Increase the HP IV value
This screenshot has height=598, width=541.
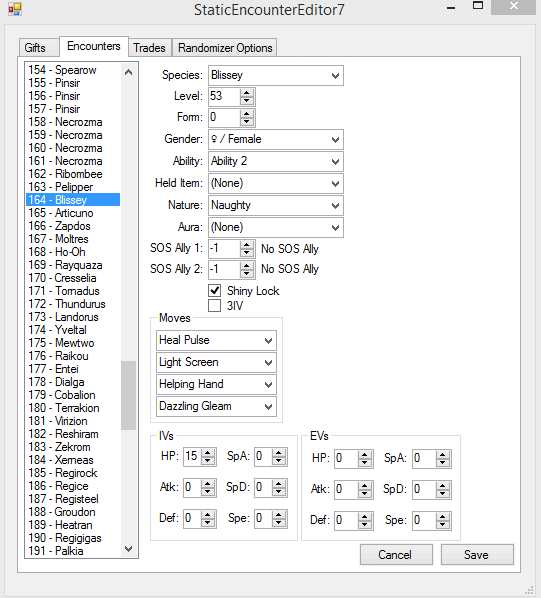pos(208,453)
